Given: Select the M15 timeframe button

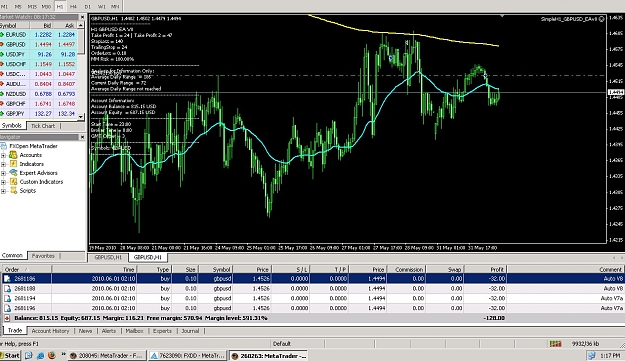Looking at the screenshot, I should [32, 7].
